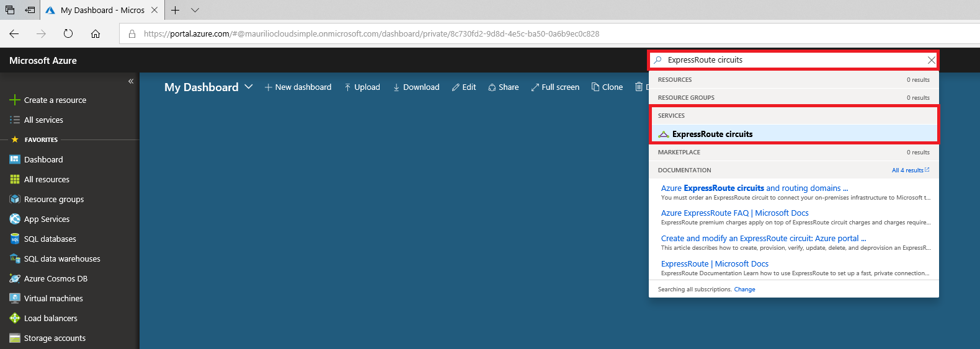This screenshot has height=349, width=980.
Task: Clear the search box with X
Action: click(931, 60)
